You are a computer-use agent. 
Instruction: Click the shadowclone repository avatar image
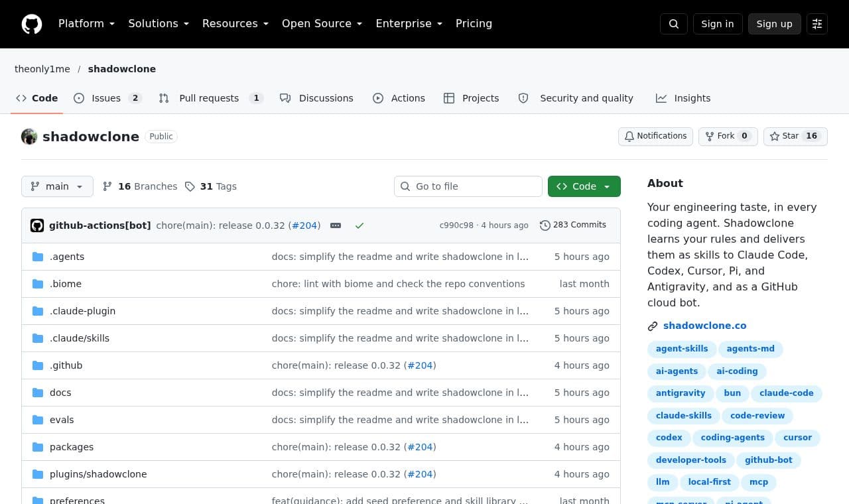[x=29, y=137]
